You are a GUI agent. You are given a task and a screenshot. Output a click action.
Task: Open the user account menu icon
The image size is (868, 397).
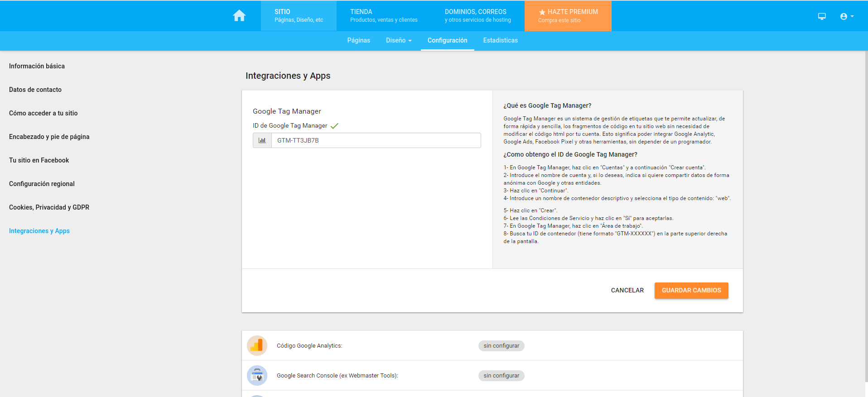point(846,16)
